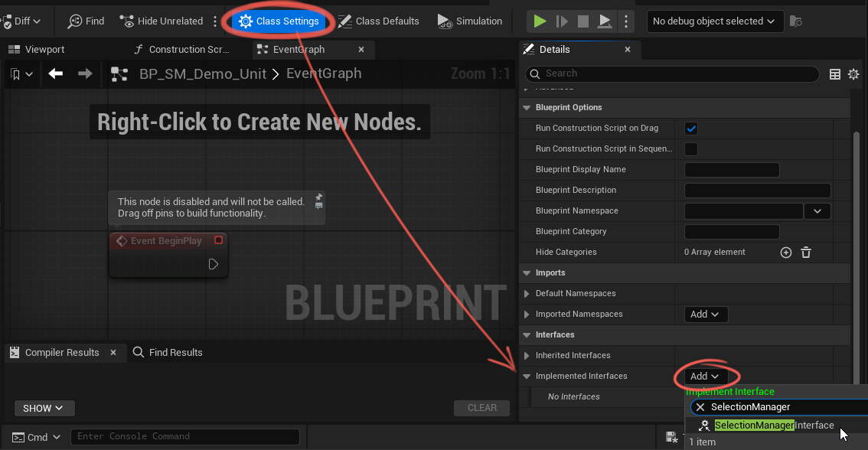Screen dimensions: 868x450
Task: Select the EventGraph tab
Action: click(299, 50)
